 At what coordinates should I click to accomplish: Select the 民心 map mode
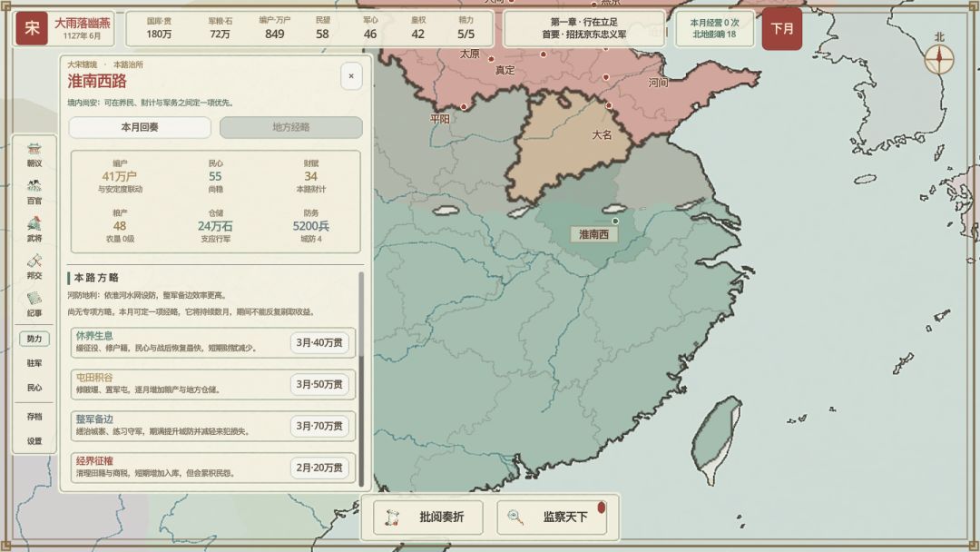pyautogui.click(x=34, y=388)
